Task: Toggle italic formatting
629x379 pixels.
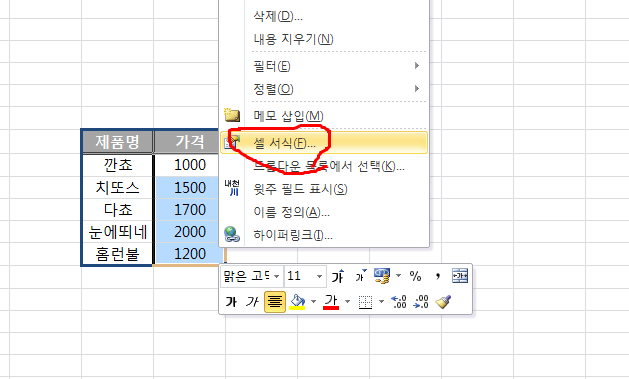Action: [252, 302]
